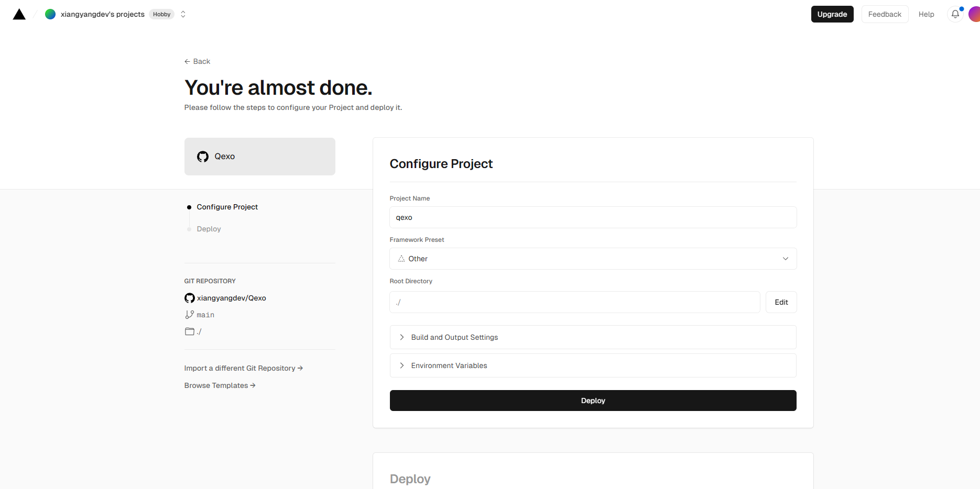Open the team switcher chevrons
980x489 pixels.
pyautogui.click(x=183, y=14)
